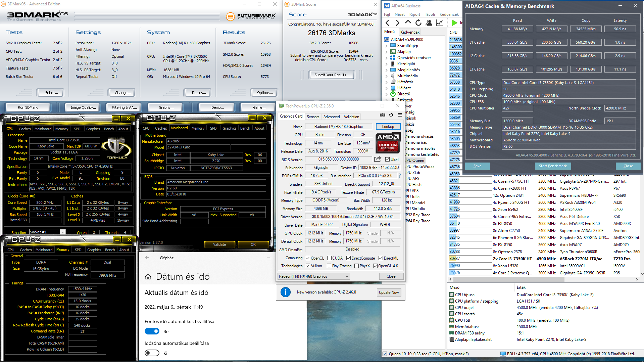
Task: Click AIDA64 results horizontal scrollbar right arrow
Action: click(637, 279)
